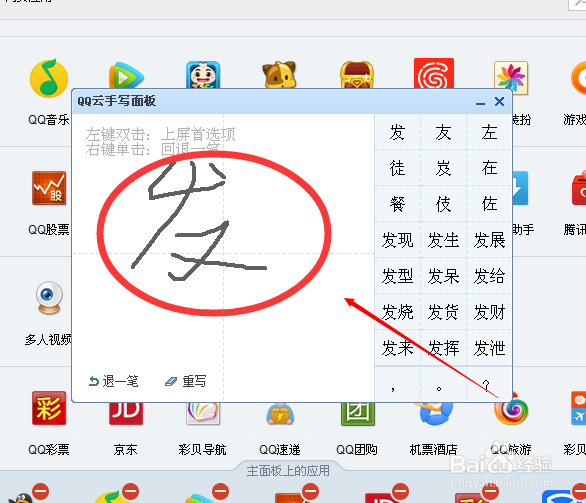Open the QQ彩票 app icon
The height and width of the screenshot is (503, 586).
point(49,408)
